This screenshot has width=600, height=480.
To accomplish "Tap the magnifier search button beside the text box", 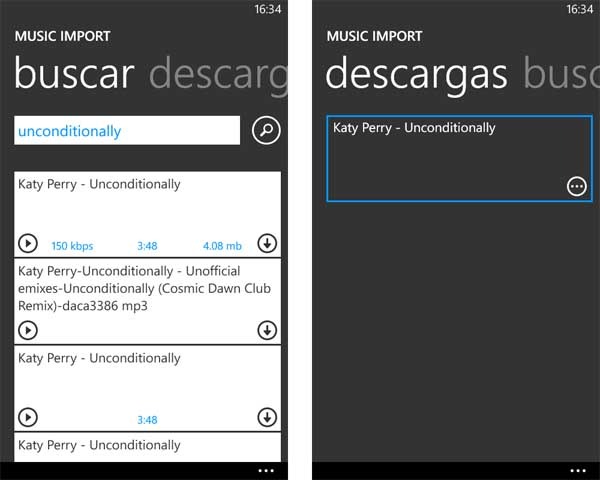I will (266, 131).
